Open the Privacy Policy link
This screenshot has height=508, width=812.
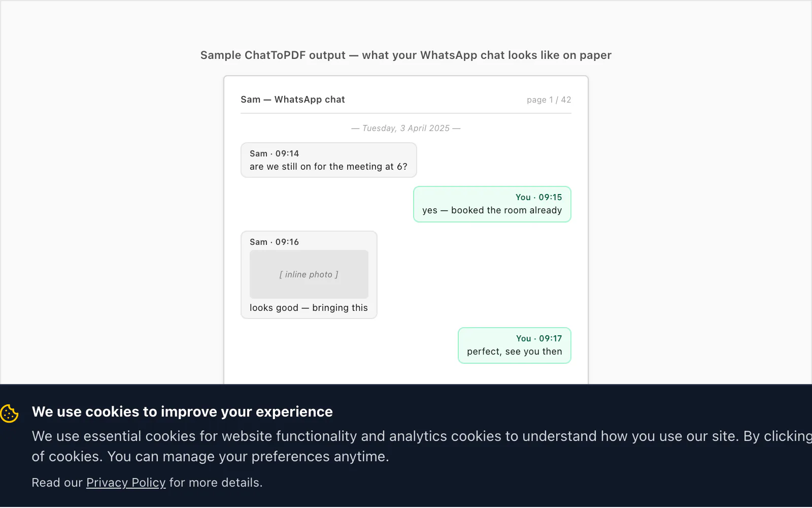pyautogui.click(x=126, y=483)
